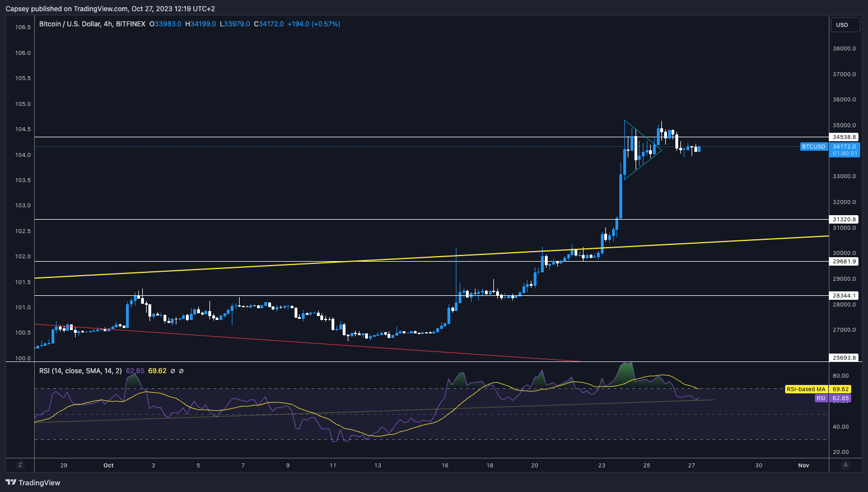Click the 34538.8 resistance price label
Screen dimensions: 868x492
(x=843, y=137)
